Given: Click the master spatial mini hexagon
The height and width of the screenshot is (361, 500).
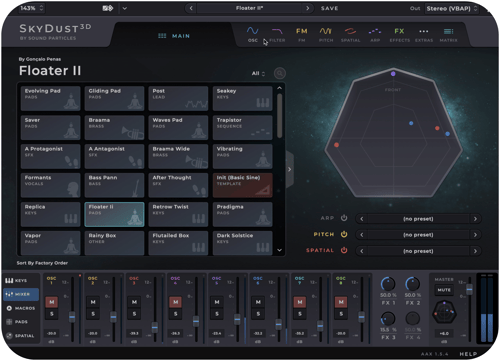Looking at the screenshot, I should click(444, 312).
